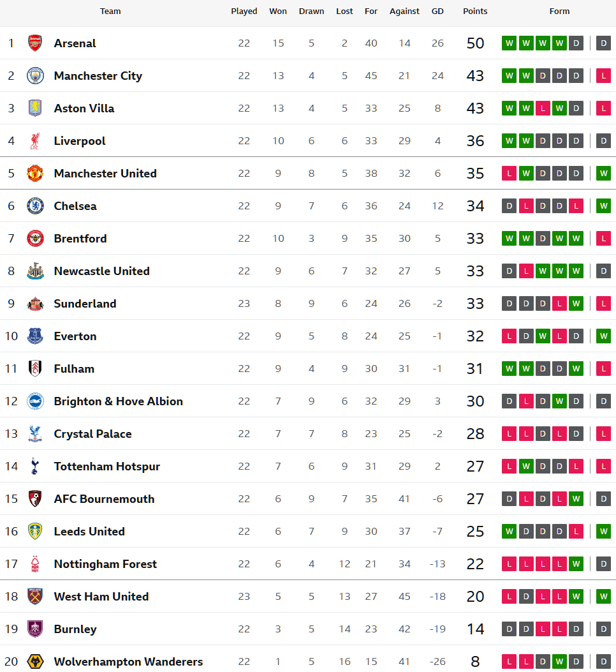Click the Liverpool club crest
The image size is (616, 672).
35,141
